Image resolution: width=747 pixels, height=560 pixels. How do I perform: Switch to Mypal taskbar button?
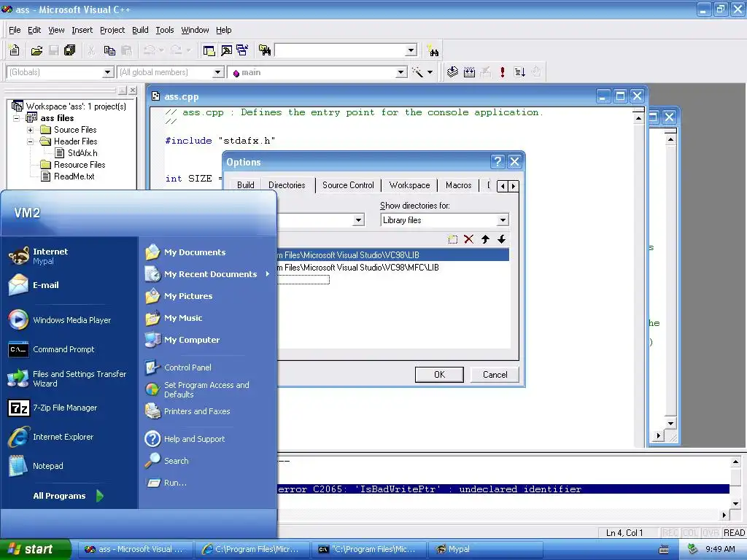coord(485,549)
